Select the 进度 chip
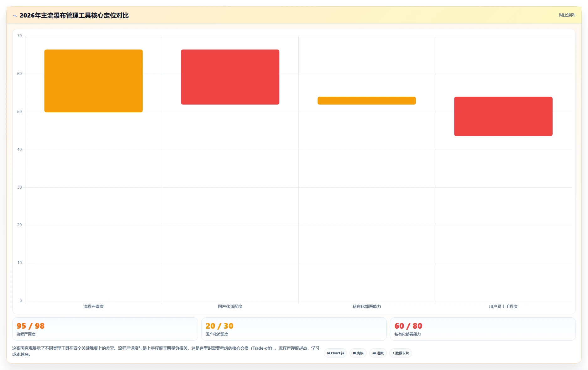 378,353
